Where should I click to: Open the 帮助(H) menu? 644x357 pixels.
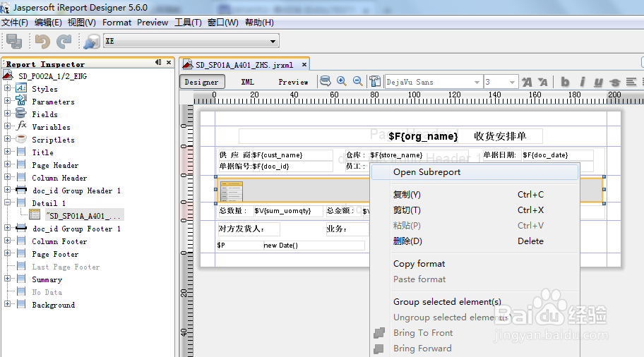pos(259,23)
